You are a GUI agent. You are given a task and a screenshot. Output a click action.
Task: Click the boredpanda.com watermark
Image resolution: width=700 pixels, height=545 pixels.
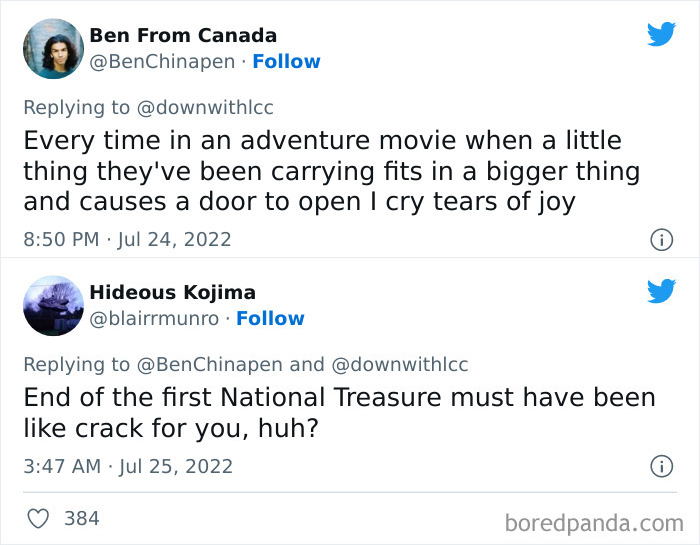(x=594, y=521)
